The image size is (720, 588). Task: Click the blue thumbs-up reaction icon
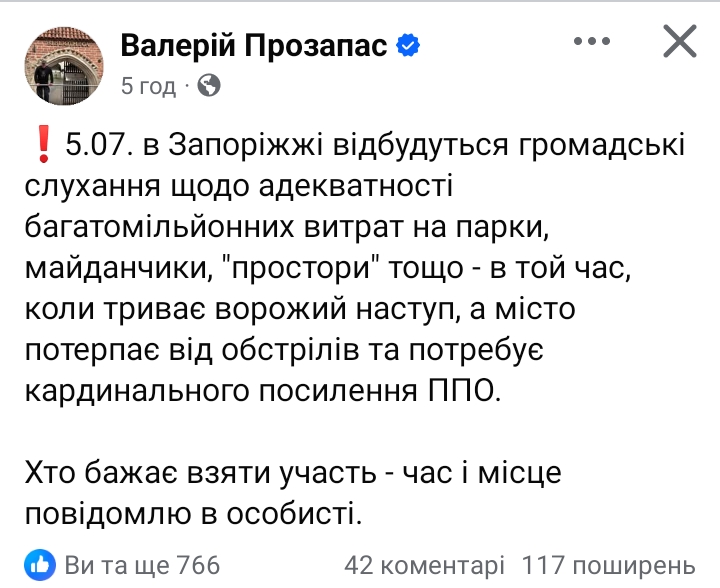(x=38, y=565)
